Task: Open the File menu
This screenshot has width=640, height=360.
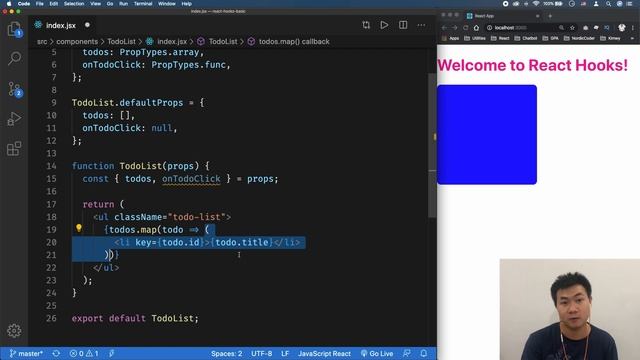Action: click(x=40, y=4)
